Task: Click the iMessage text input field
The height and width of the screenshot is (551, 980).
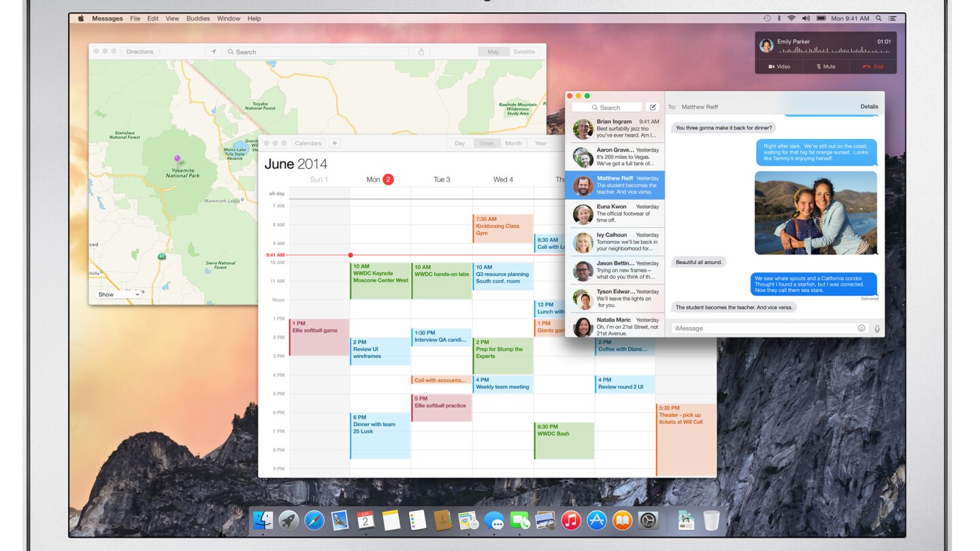Action: point(769,329)
